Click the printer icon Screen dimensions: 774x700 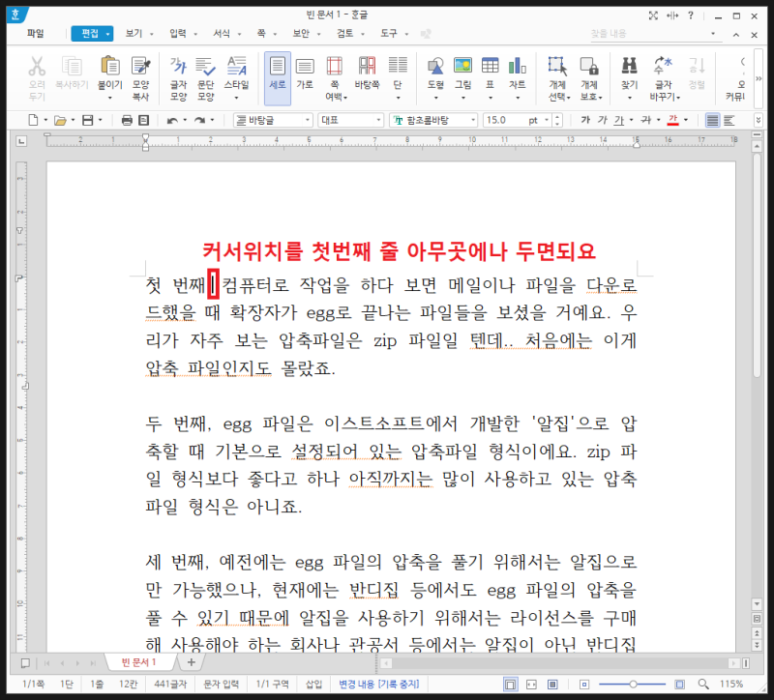[127, 120]
